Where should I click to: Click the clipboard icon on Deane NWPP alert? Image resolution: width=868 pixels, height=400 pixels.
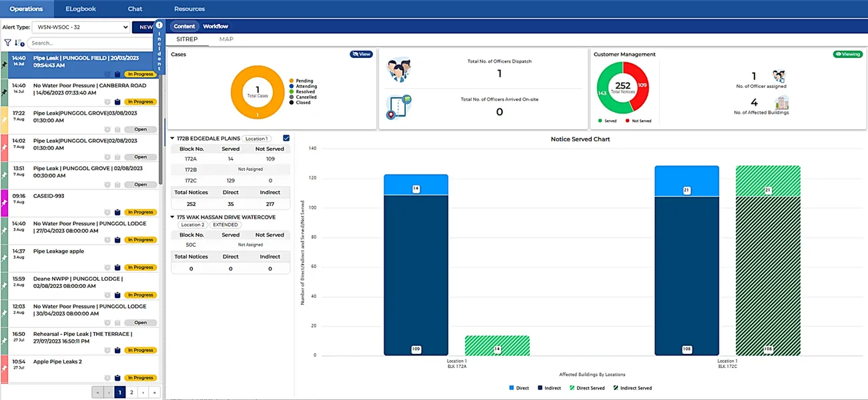pos(117,295)
